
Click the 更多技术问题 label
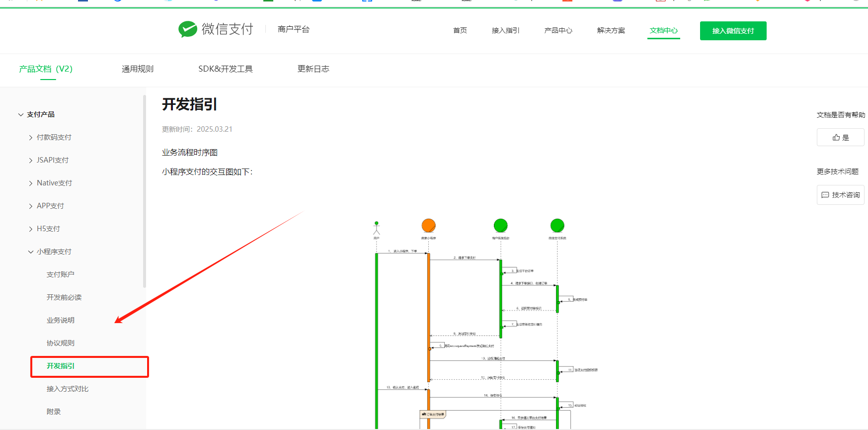(838, 172)
